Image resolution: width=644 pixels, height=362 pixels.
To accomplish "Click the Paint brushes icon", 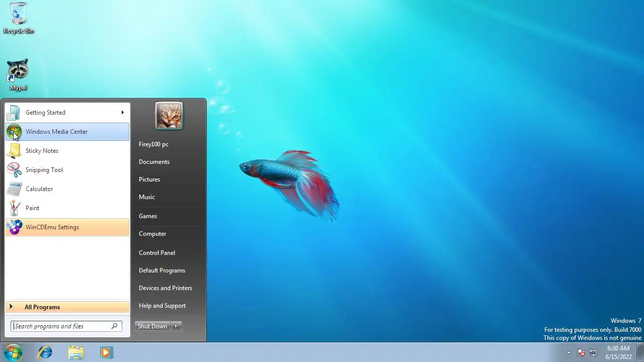I will click(x=14, y=208).
